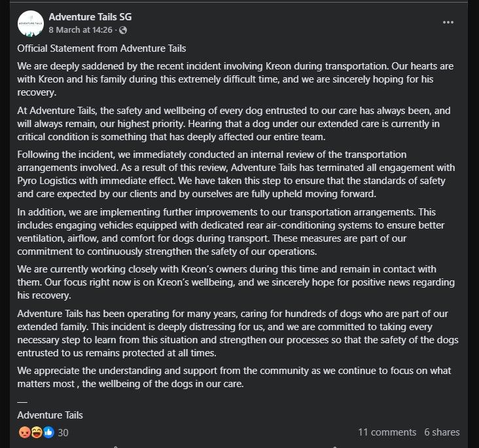Click the angry reaction emoji icon
Viewport: 479px width, 448px height.
pos(24,432)
